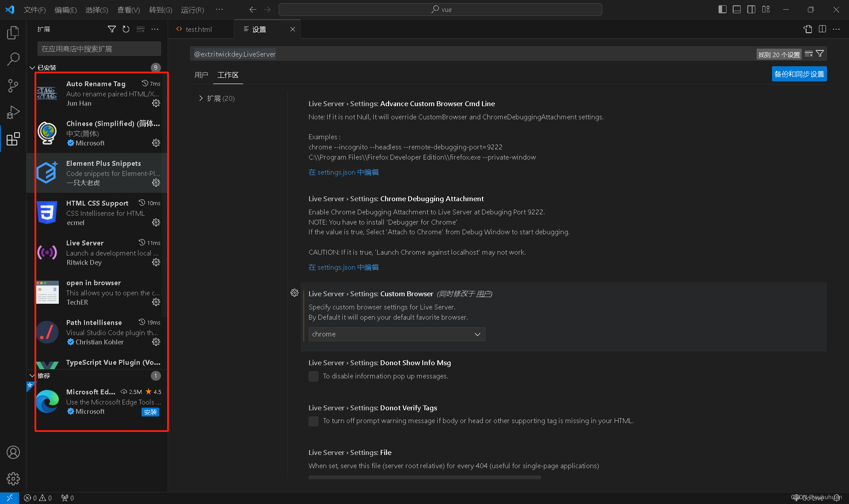Clear settings search input icon
Image resolution: width=849 pixels, height=504 pixels.
tap(809, 54)
